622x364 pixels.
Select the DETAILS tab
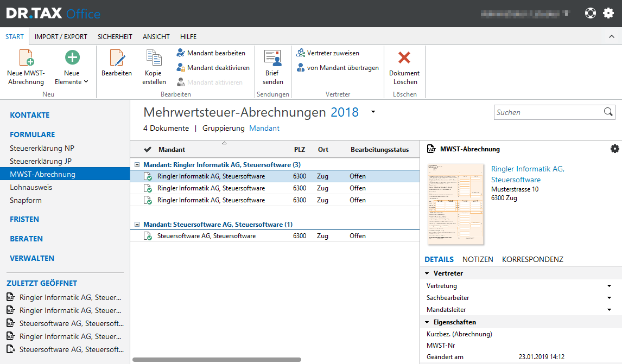click(439, 259)
